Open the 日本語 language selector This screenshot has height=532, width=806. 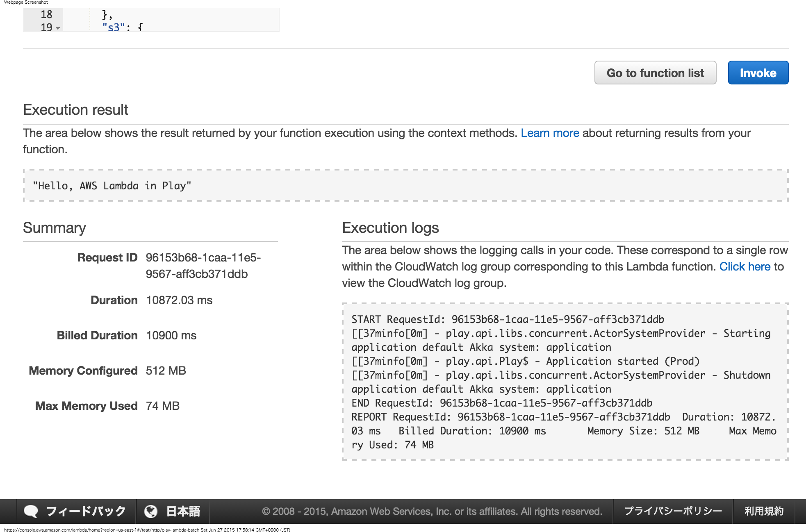[183, 511]
